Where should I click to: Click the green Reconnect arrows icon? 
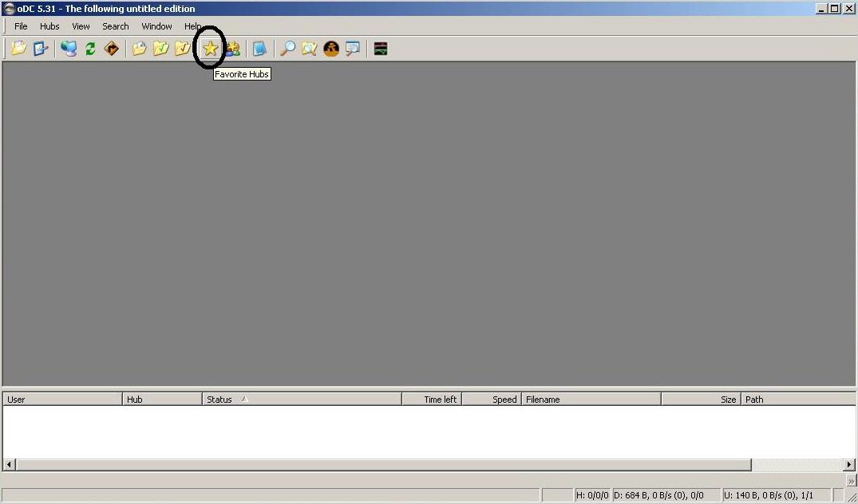(x=90, y=49)
